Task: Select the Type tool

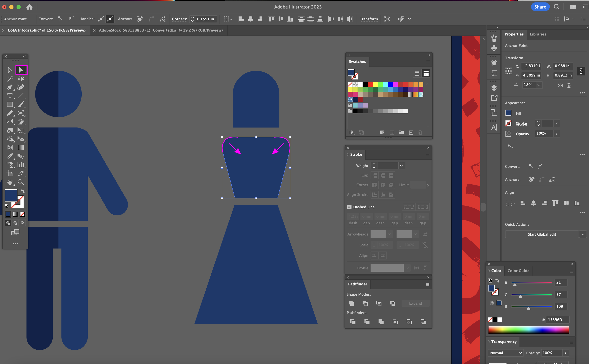Action: [10, 96]
